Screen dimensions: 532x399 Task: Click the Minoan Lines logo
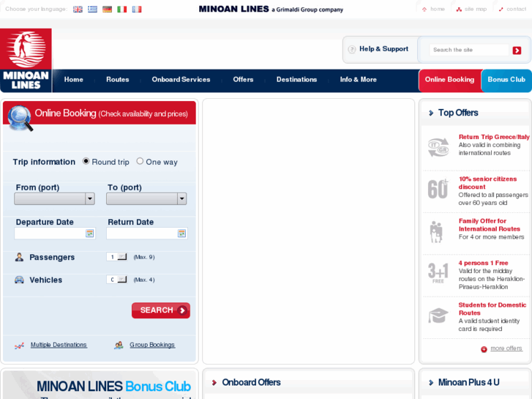point(26,60)
